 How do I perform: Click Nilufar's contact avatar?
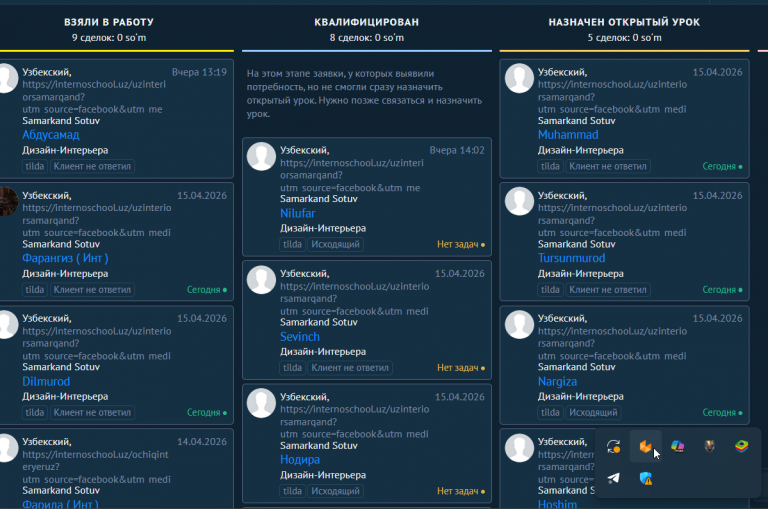pos(261,156)
